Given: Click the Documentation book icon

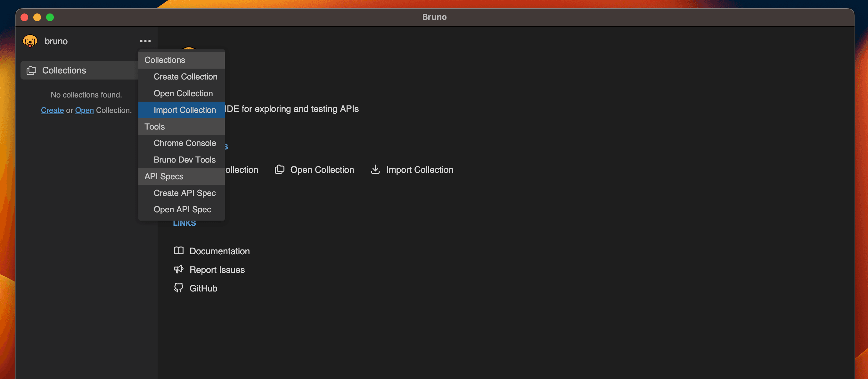Looking at the screenshot, I should (178, 251).
